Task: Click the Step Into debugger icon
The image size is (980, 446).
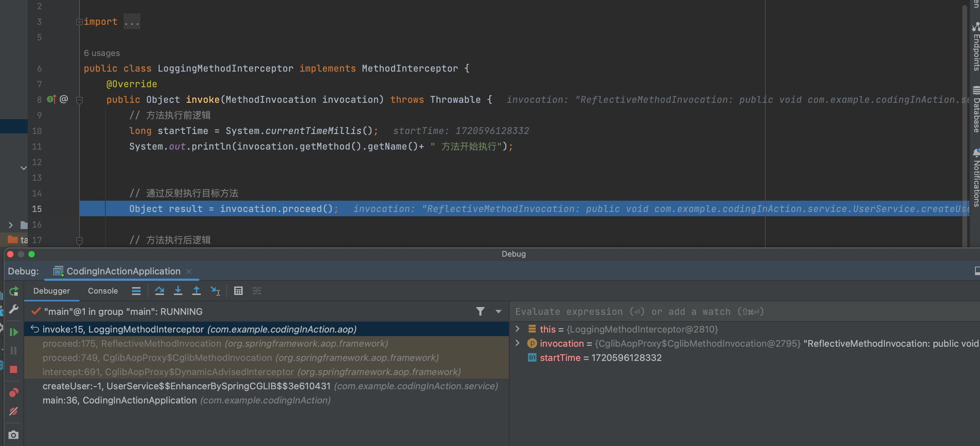Action: (x=178, y=291)
